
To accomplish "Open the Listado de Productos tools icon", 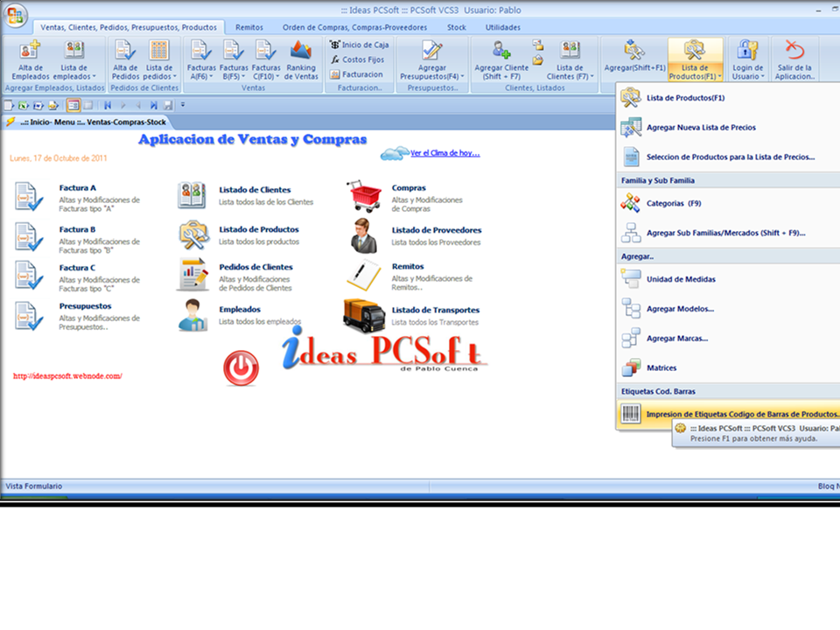I will pyautogui.click(x=194, y=234).
